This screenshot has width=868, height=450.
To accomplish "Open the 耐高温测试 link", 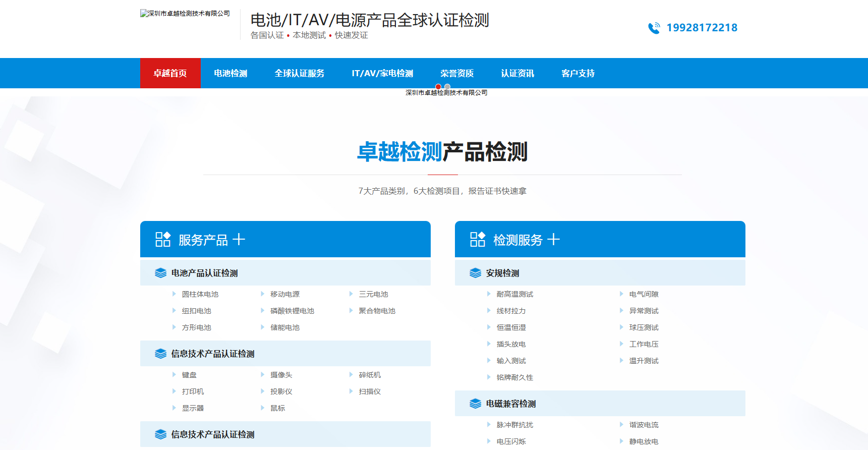I will point(514,294).
